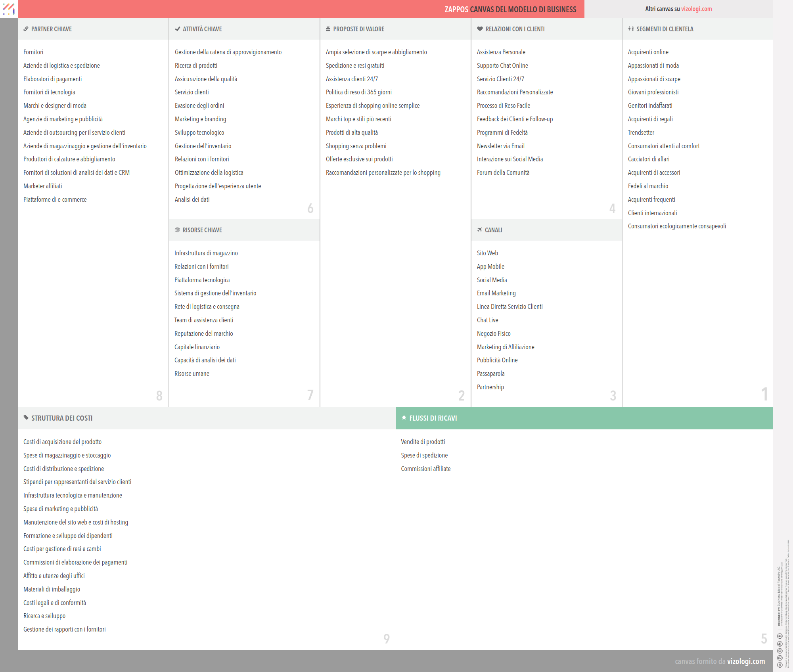Click the star icon beside Flussi di Ricavi

pos(404,417)
